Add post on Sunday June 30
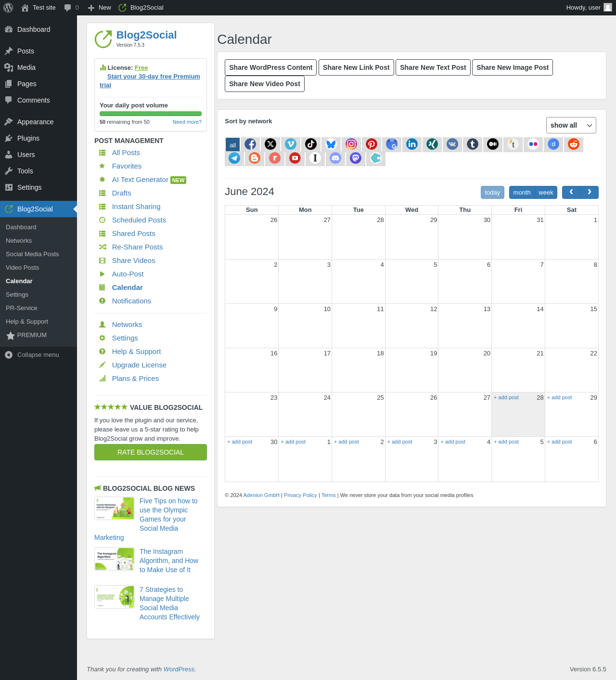 click(x=240, y=442)
